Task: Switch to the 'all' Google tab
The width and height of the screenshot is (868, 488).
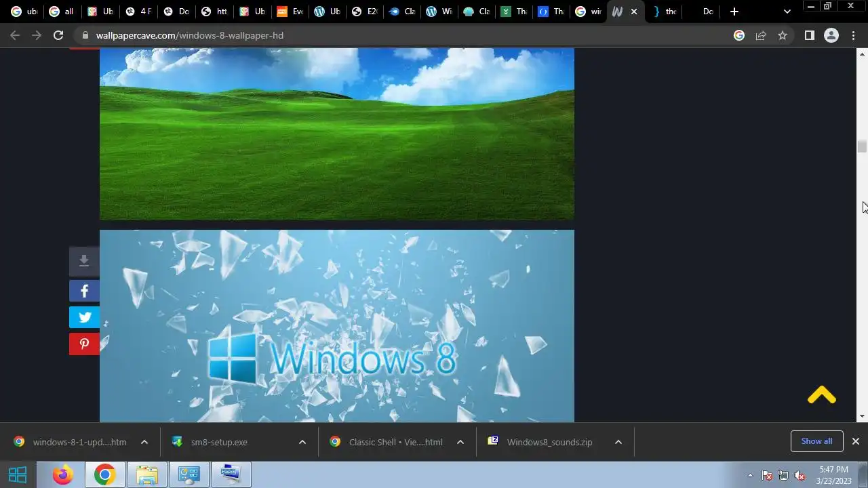Action: point(61,12)
